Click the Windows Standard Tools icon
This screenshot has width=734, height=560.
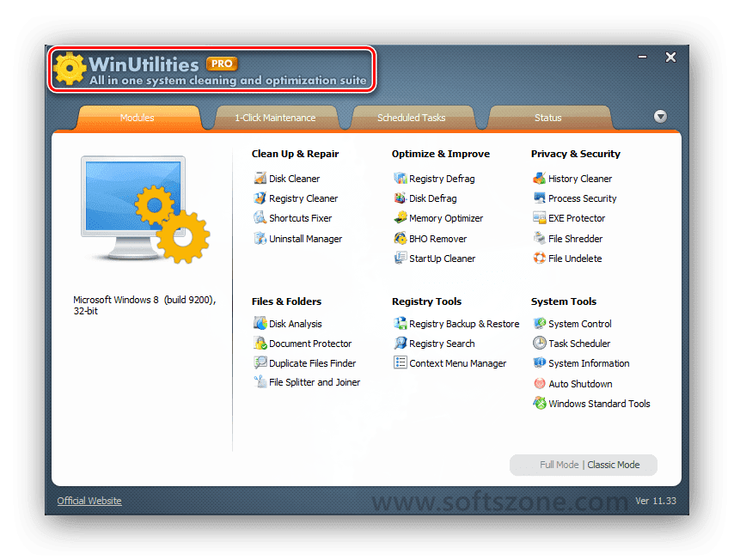[x=539, y=403]
